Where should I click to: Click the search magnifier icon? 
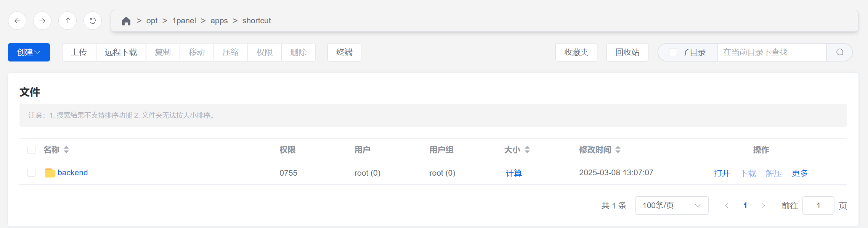840,52
